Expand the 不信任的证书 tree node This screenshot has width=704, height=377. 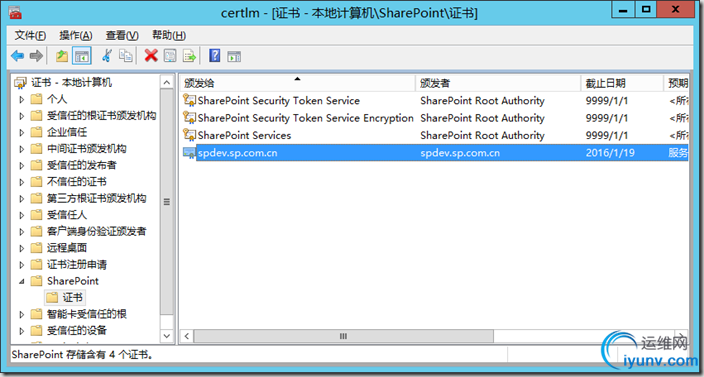tap(22, 182)
